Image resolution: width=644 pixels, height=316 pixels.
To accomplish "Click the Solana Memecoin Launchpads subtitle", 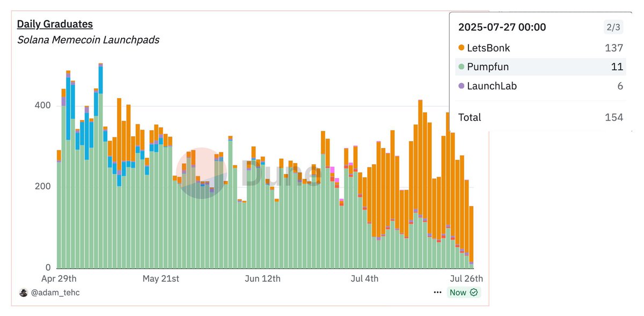I will 88,40.
